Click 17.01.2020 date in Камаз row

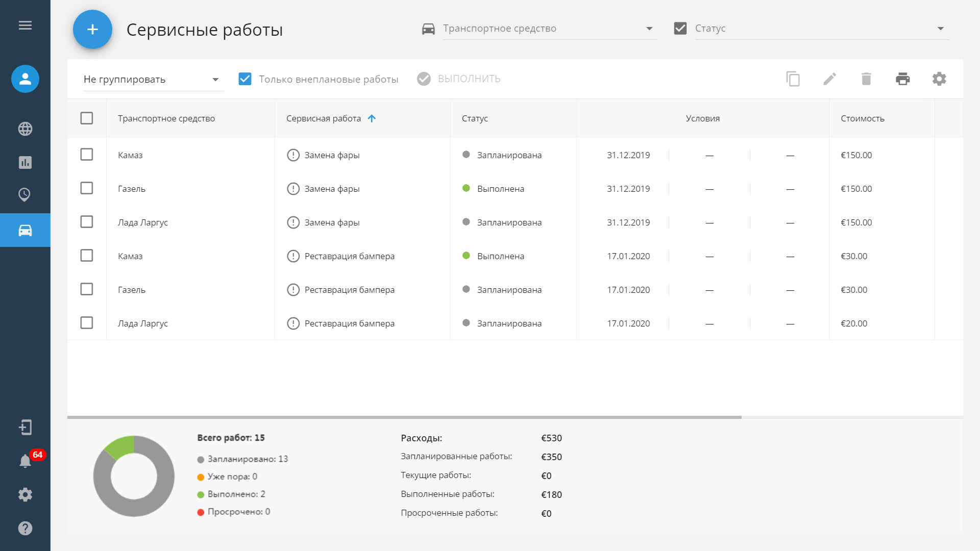coord(628,256)
